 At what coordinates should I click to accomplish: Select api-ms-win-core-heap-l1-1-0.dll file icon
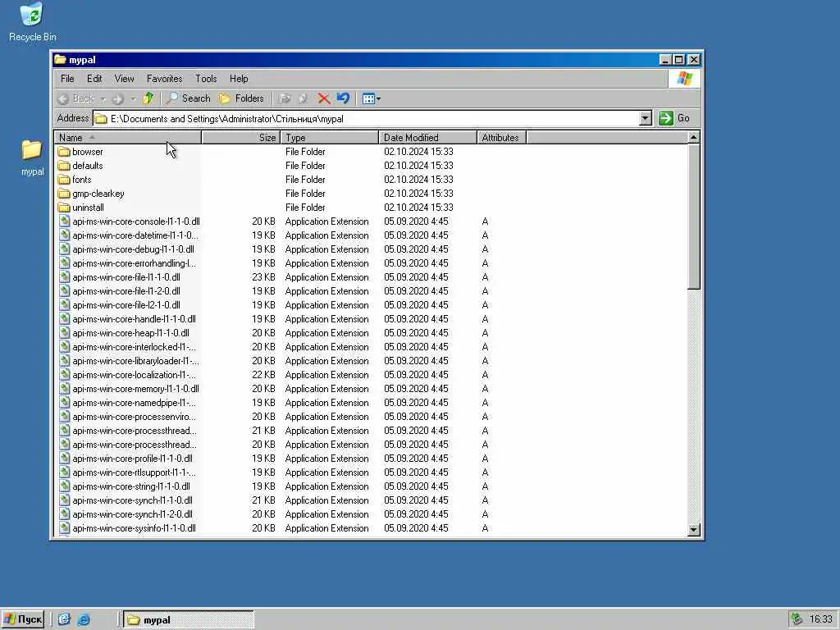(64, 333)
